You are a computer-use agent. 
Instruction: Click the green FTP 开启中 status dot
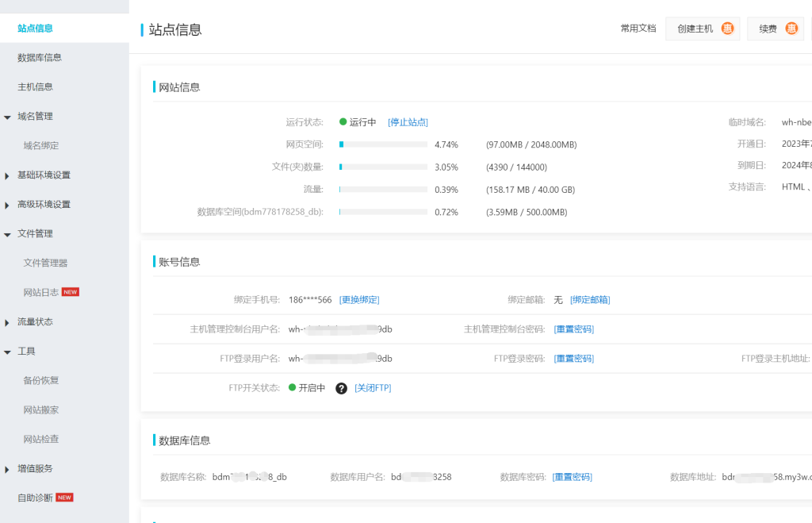[293, 388]
